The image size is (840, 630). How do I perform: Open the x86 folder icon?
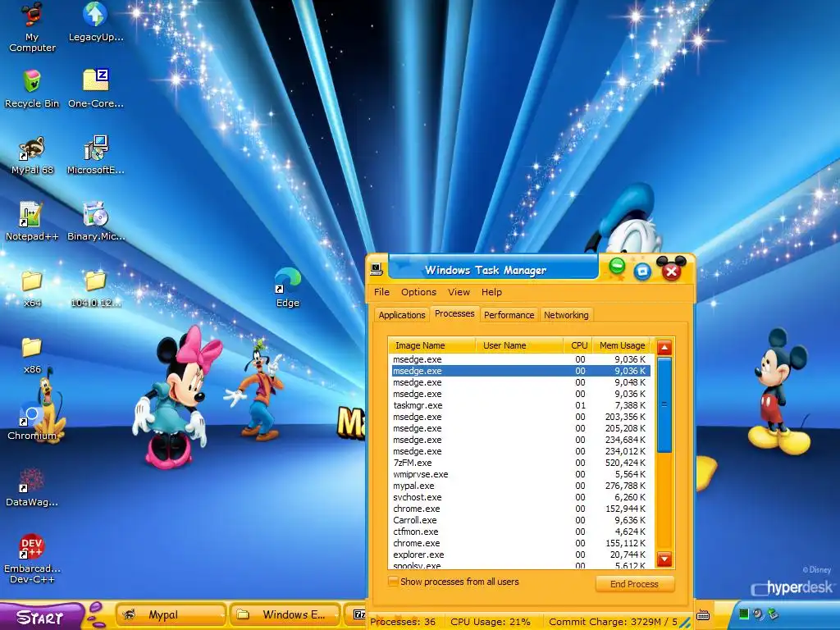coord(32,354)
